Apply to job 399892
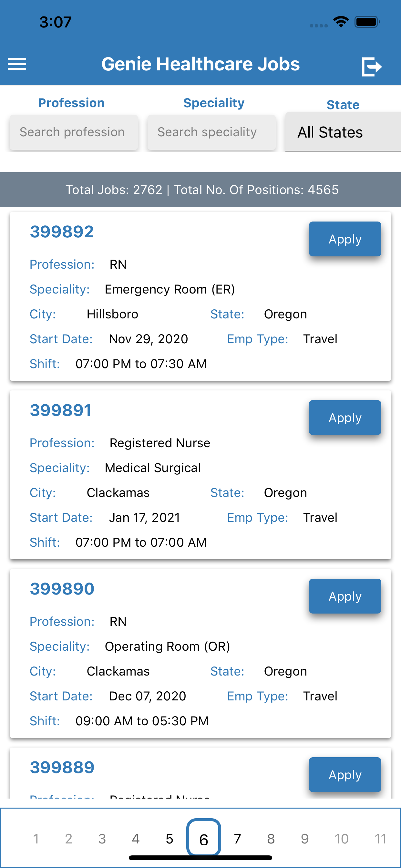401x868 pixels. coord(345,239)
